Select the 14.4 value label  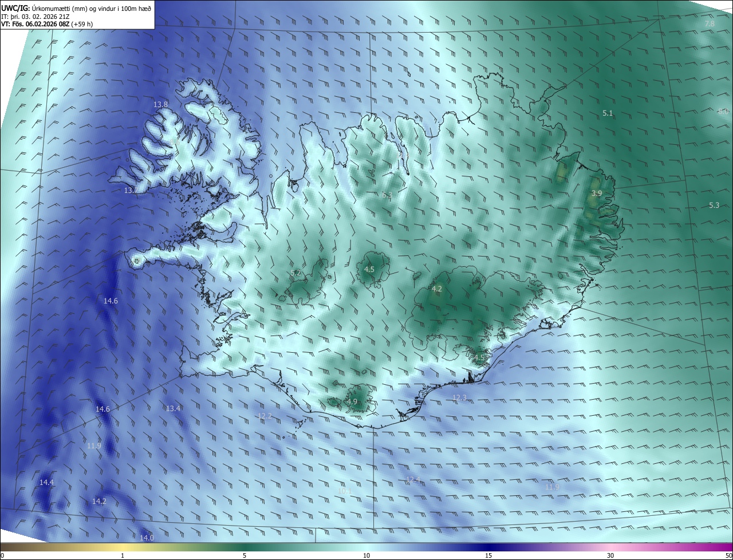pos(47,483)
